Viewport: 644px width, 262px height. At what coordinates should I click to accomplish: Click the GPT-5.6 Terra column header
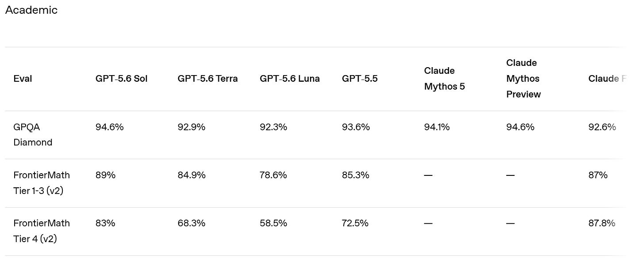tap(208, 79)
